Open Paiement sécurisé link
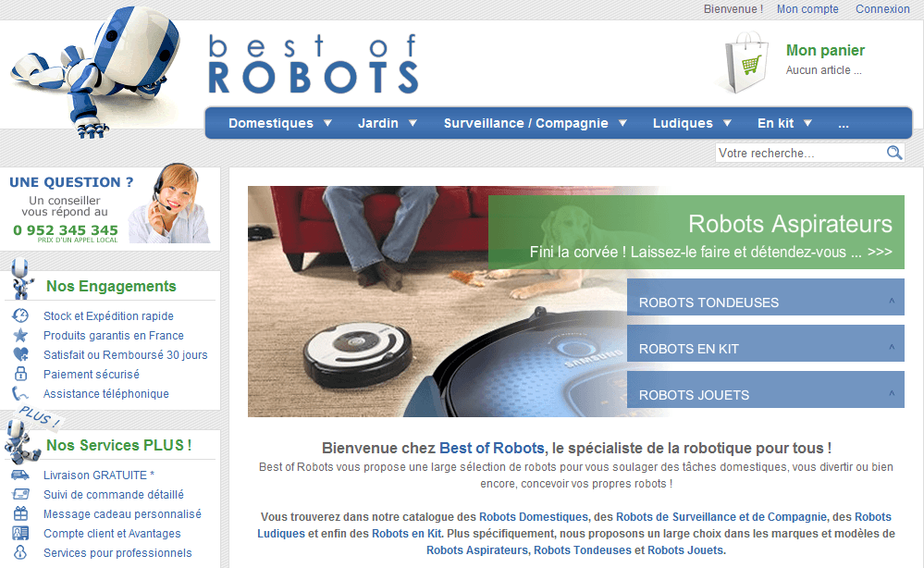Viewport: 924px width, 568px height. coord(92,374)
